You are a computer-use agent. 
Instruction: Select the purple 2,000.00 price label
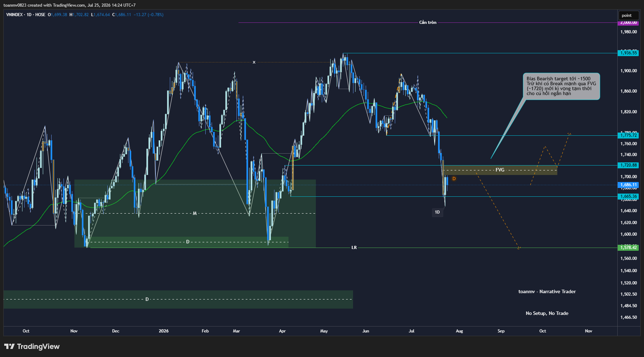click(628, 23)
